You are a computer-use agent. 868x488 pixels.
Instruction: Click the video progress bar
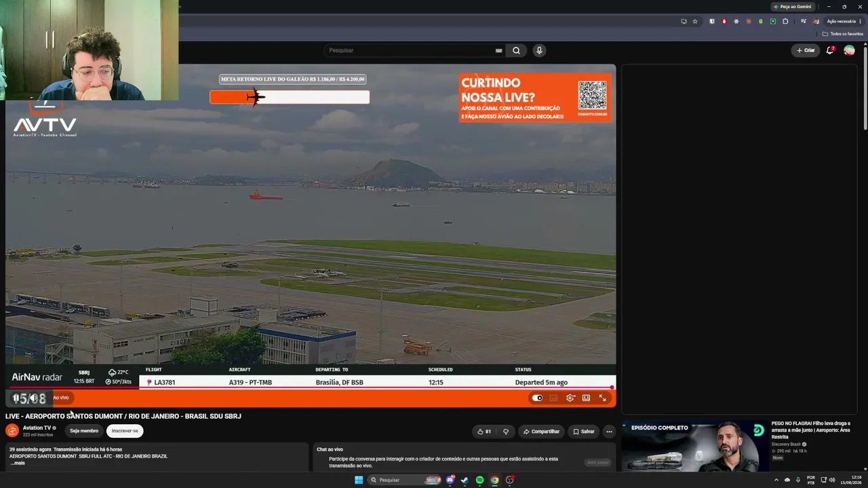tap(311, 388)
